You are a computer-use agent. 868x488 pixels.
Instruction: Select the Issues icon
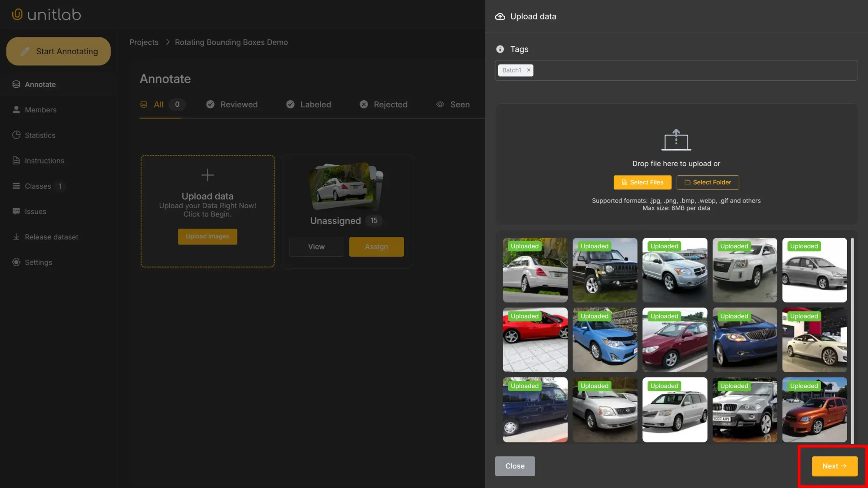click(x=16, y=211)
